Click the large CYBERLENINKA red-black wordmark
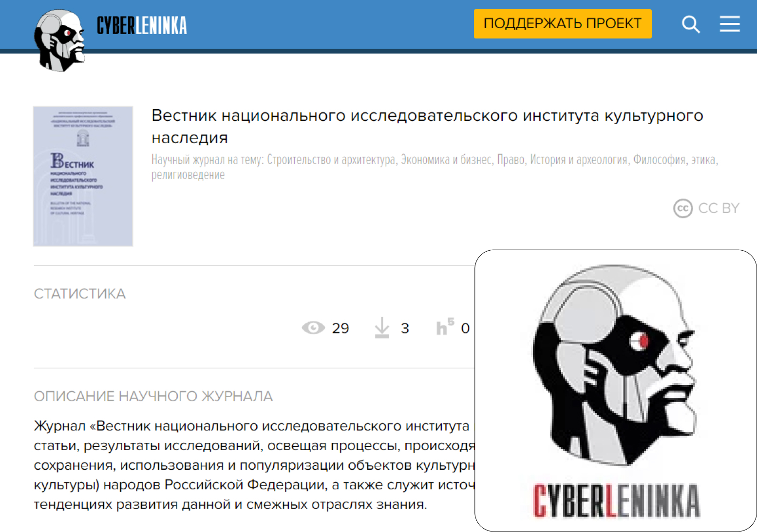This screenshot has width=757, height=532. [x=616, y=500]
